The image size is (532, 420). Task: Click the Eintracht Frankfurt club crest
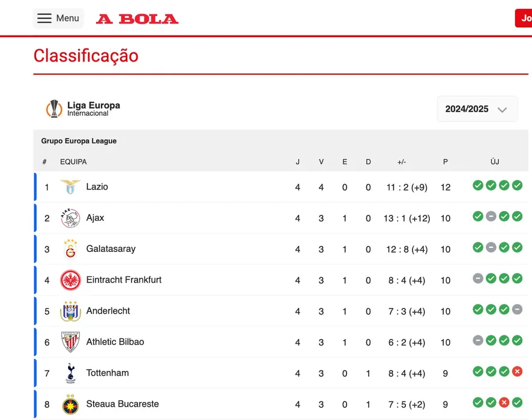pos(70,280)
